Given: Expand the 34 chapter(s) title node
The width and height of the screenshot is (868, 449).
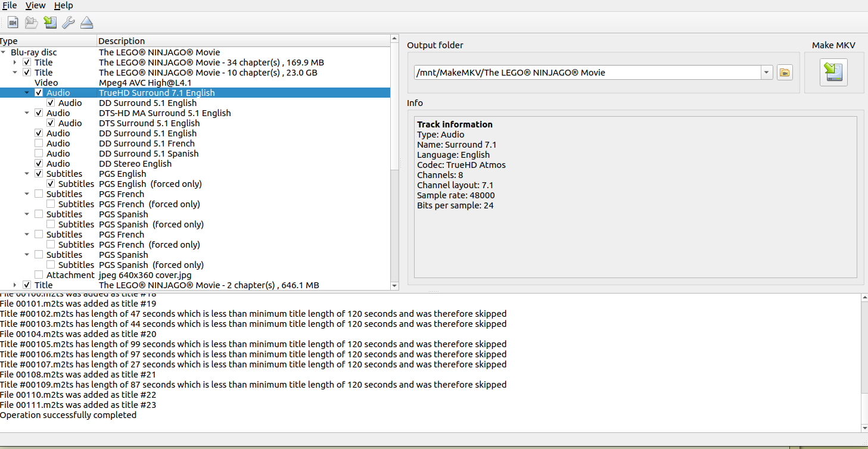Looking at the screenshot, I should tap(15, 63).
